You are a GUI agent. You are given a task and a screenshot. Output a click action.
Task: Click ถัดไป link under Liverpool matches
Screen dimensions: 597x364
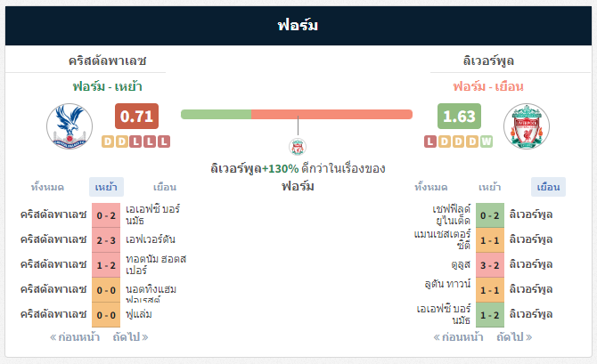pyautogui.click(x=514, y=337)
